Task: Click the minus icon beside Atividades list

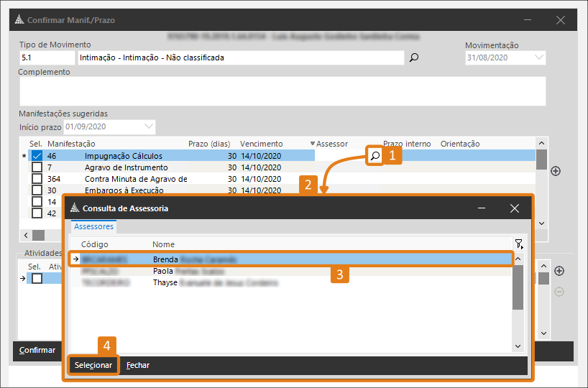Action: pos(559,291)
